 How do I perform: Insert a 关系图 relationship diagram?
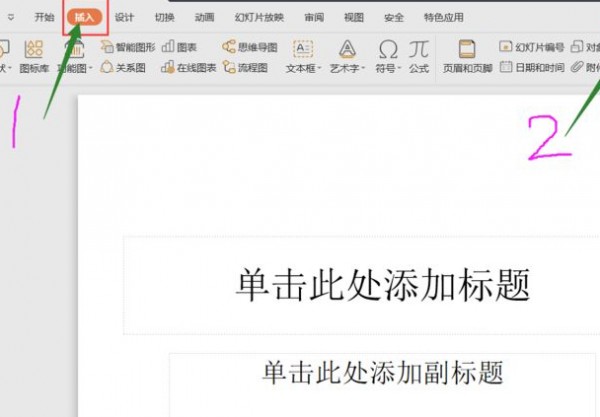pos(123,68)
